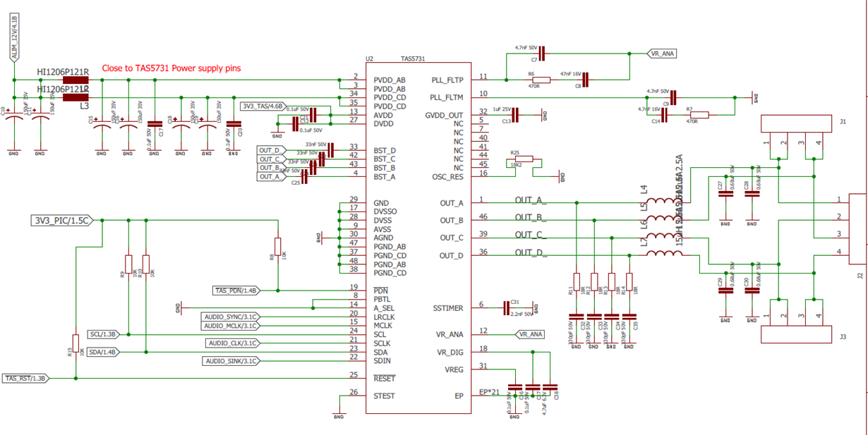Click the EP*21 exposed pad pin text

490,392
